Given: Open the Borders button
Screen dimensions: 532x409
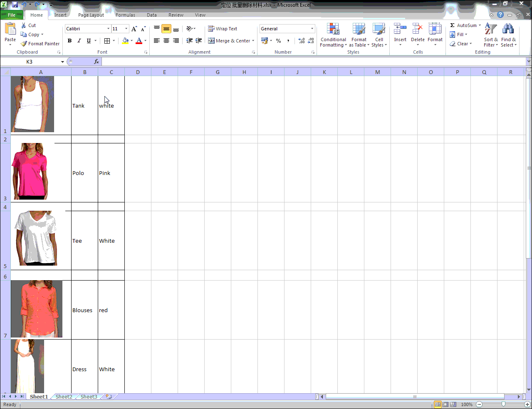Looking at the screenshot, I should [107, 41].
